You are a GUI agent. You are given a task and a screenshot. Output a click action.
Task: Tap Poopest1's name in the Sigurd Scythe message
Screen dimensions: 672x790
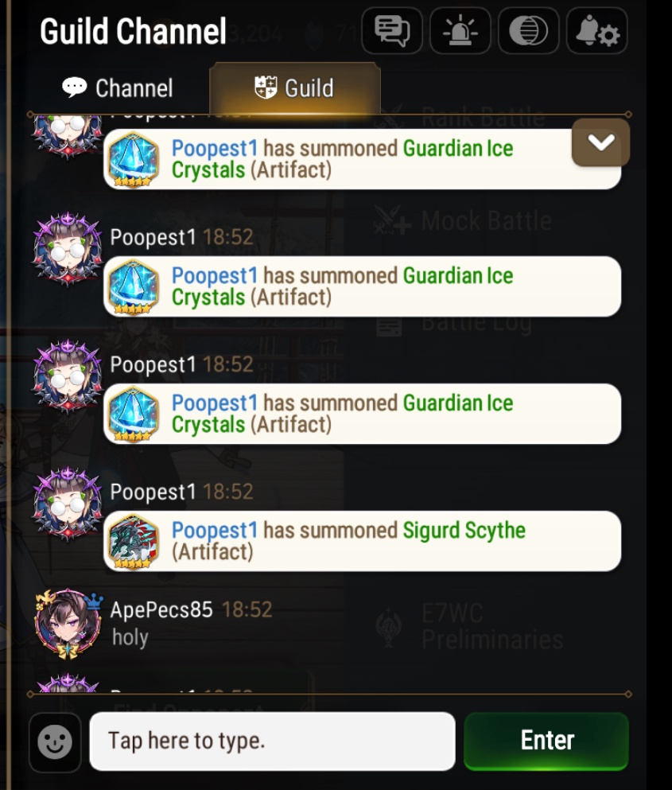pyautogui.click(x=215, y=530)
